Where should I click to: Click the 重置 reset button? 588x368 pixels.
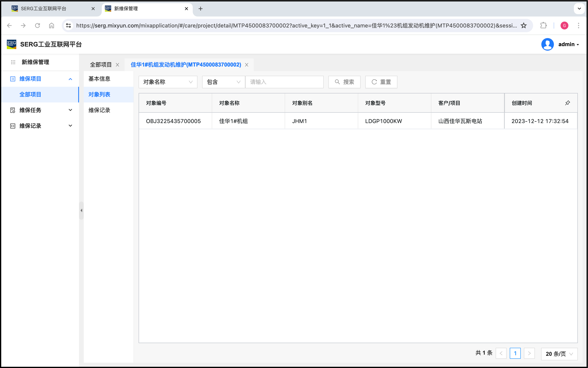pyautogui.click(x=381, y=82)
